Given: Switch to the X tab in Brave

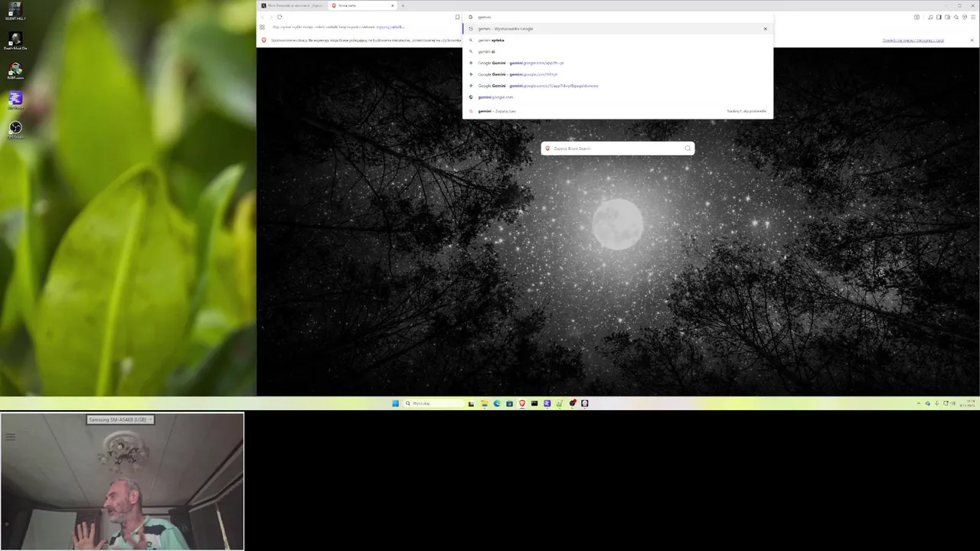Looking at the screenshot, I should tap(293, 5).
